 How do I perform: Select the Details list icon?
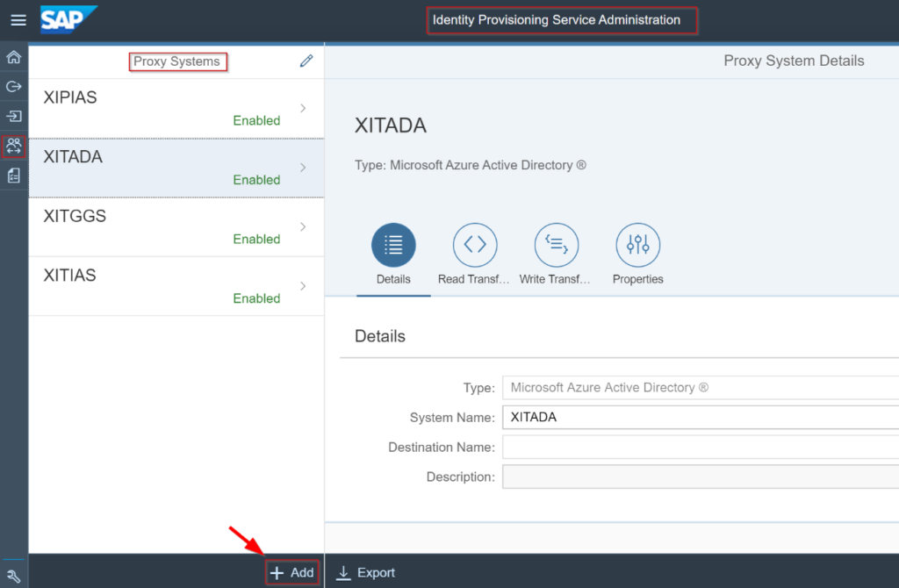point(393,245)
